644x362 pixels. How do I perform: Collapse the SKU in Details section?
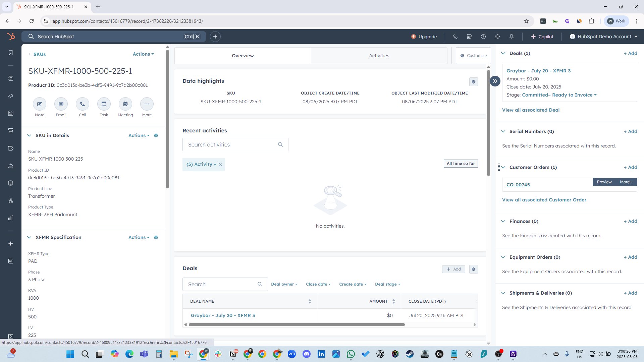29,135
